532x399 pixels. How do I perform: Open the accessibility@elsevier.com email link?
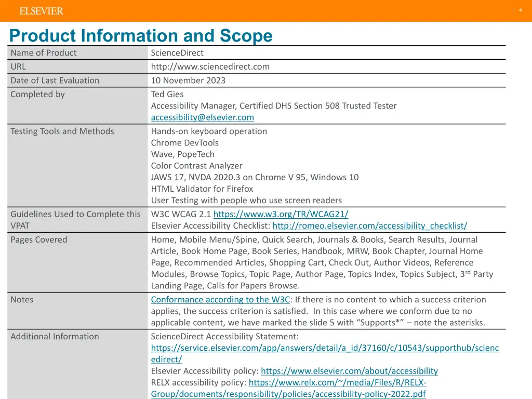click(x=202, y=117)
